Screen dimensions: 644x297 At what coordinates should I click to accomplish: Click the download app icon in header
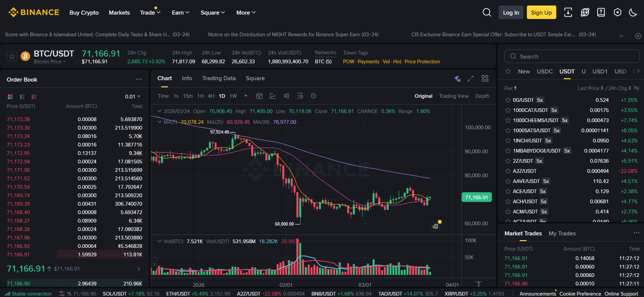568,12
